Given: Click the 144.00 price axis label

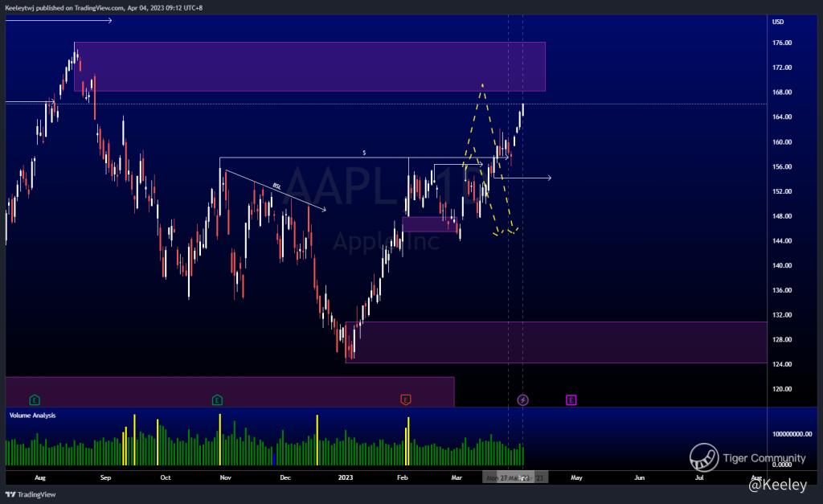Looking at the screenshot, I should 782,240.
